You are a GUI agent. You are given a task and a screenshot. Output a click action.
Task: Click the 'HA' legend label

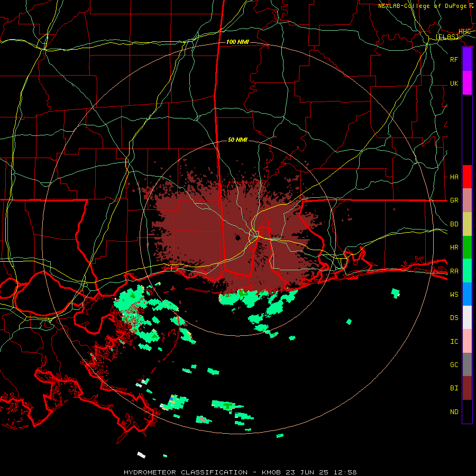454,177
